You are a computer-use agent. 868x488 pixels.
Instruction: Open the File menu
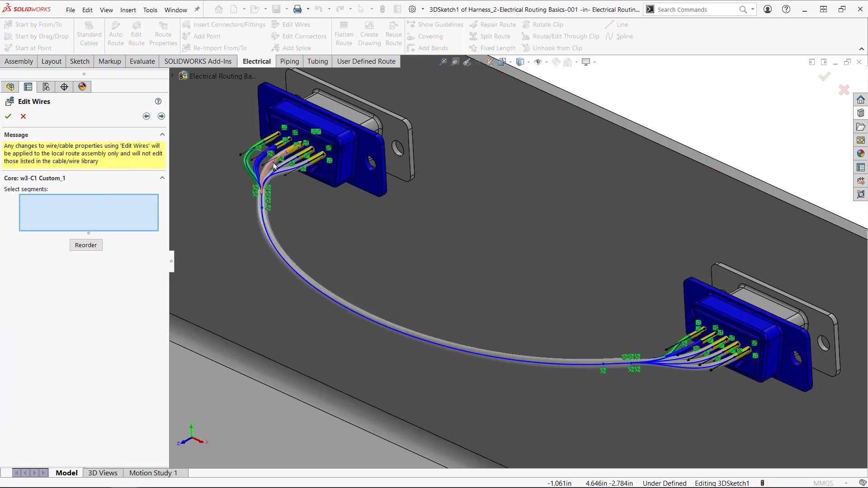(x=71, y=9)
